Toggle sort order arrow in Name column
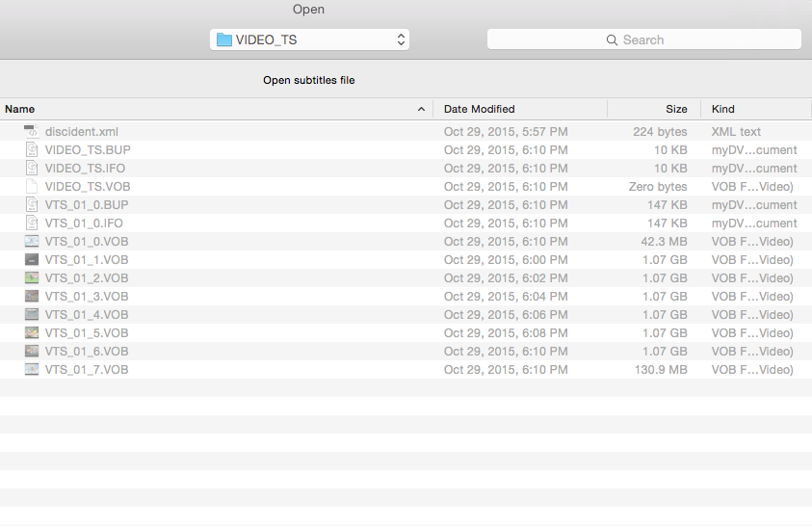 (x=421, y=110)
